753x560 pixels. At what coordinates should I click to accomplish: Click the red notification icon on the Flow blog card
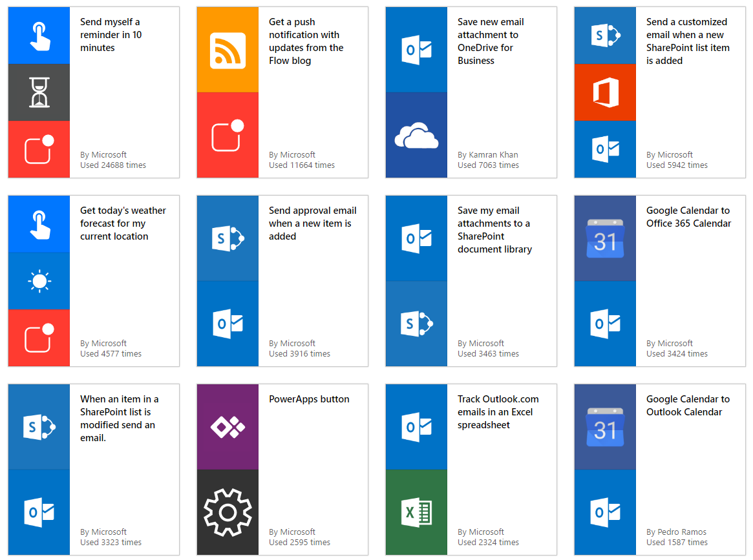pos(228,135)
